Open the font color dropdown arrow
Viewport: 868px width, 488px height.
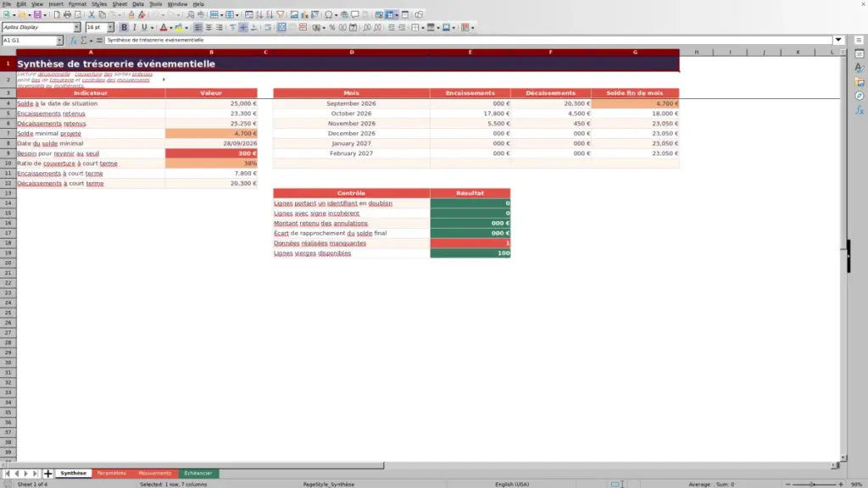(171, 27)
